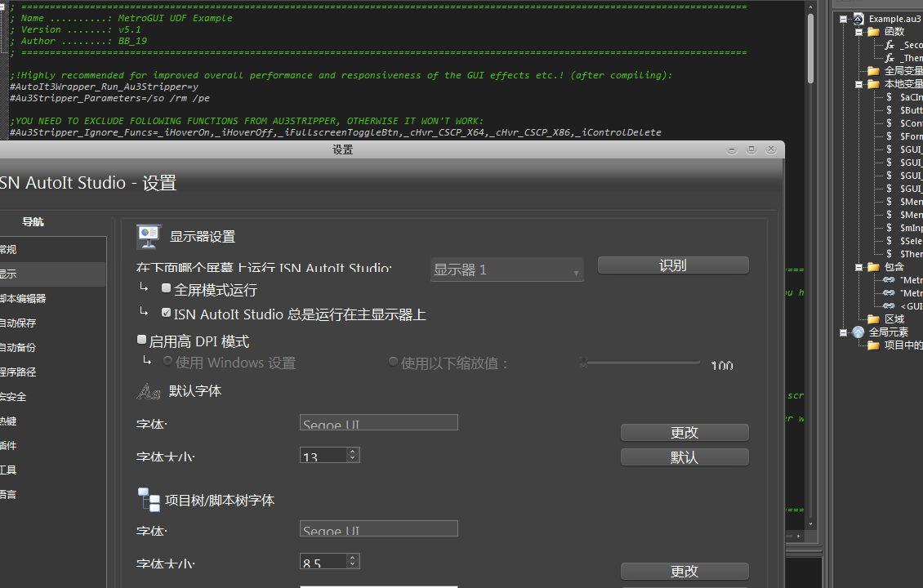Collapse the Example.au3 root node
The image size is (923, 588).
click(x=845, y=19)
